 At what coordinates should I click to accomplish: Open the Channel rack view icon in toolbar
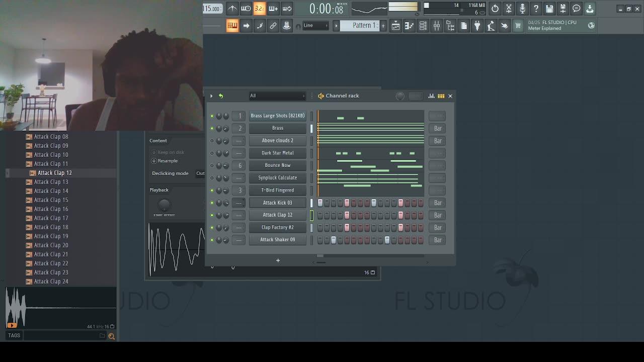coord(423,26)
